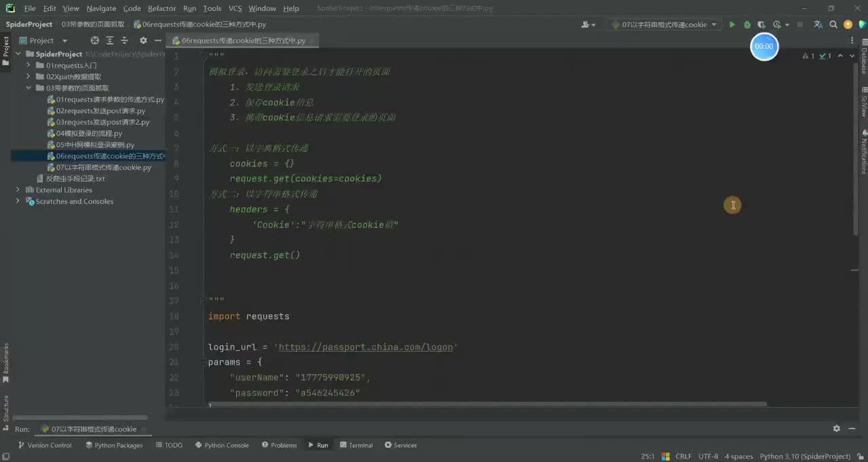This screenshot has width=868, height=462.
Task: Expand External Libraries node
Action: [x=18, y=190]
